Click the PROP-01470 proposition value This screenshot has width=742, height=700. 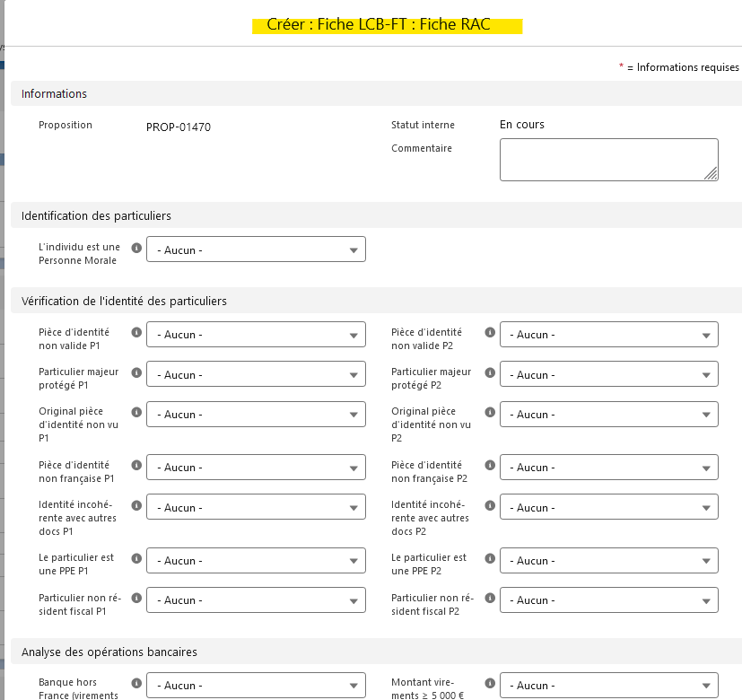click(x=179, y=127)
